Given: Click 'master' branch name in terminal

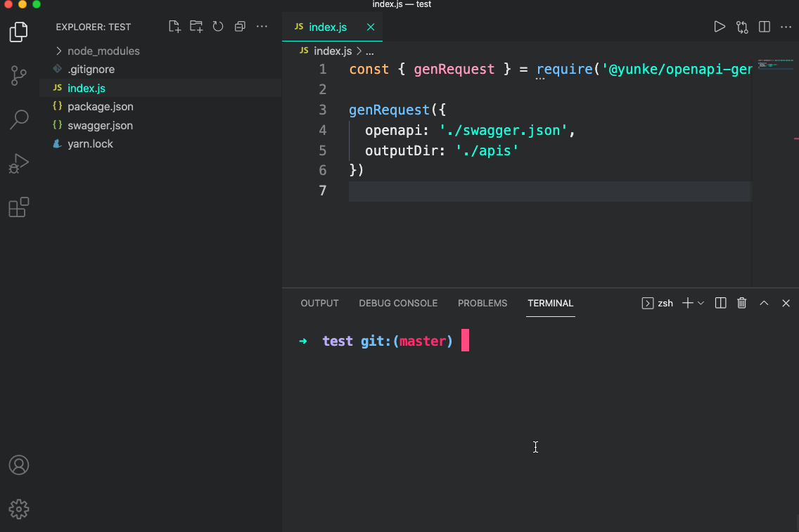Looking at the screenshot, I should (423, 341).
